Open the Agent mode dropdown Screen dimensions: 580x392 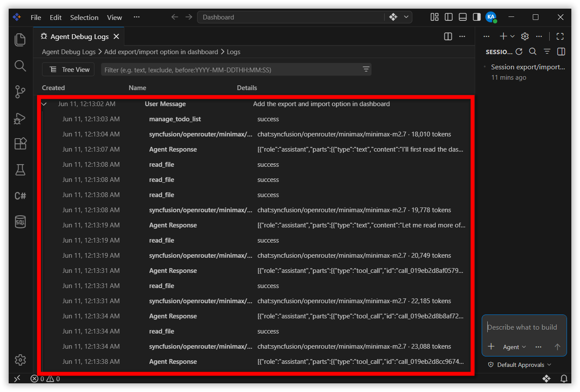tap(514, 347)
